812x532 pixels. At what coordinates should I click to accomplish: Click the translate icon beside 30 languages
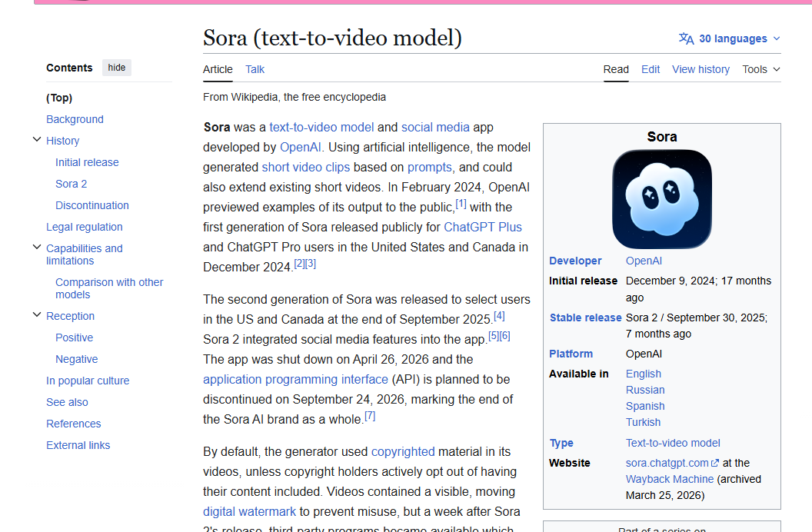click(x=686, y=38)
